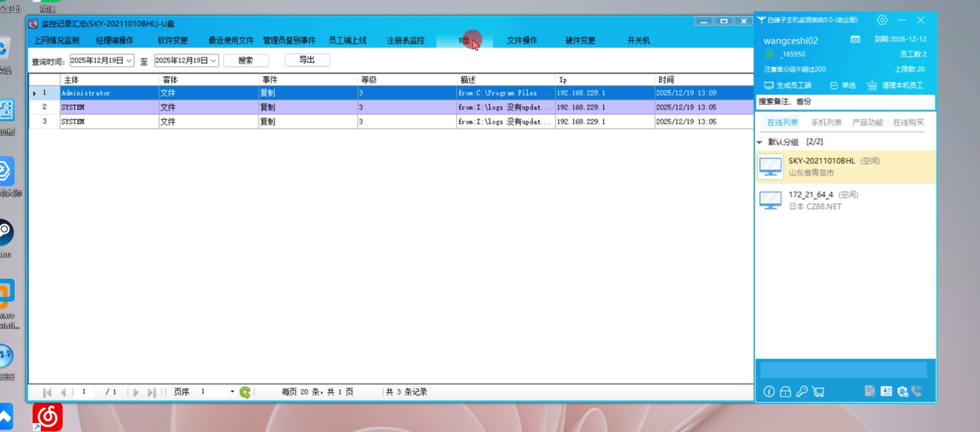The width and height of the screenshot is (980, 432).
Task: Switch to the 手机列表 tab
Action: 826,122
